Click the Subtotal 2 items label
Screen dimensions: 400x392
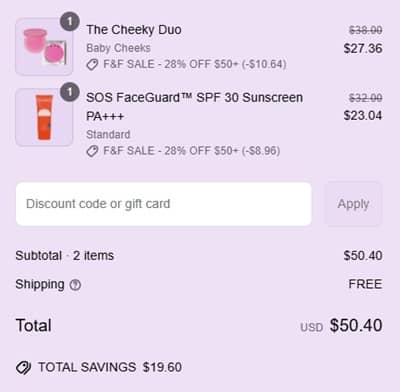pos(65,256)
